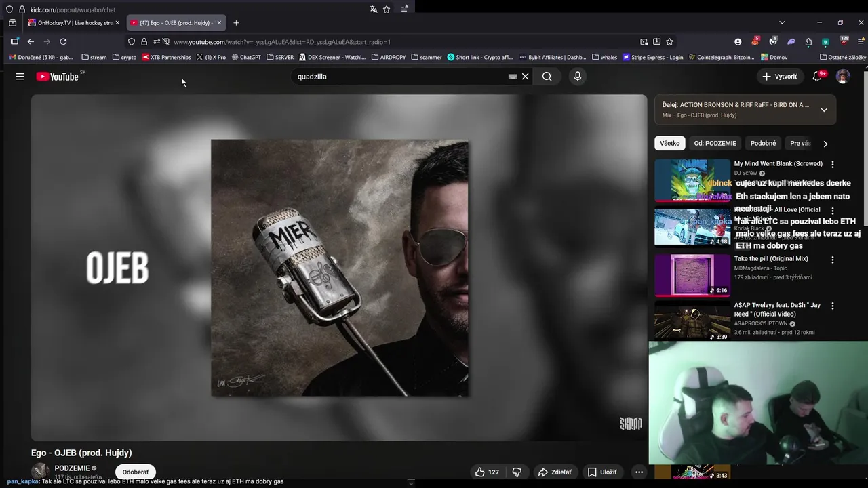Subscribe with the Odoberať button
The height and width of the screenshot is (488, 868).
coord(136,472)
